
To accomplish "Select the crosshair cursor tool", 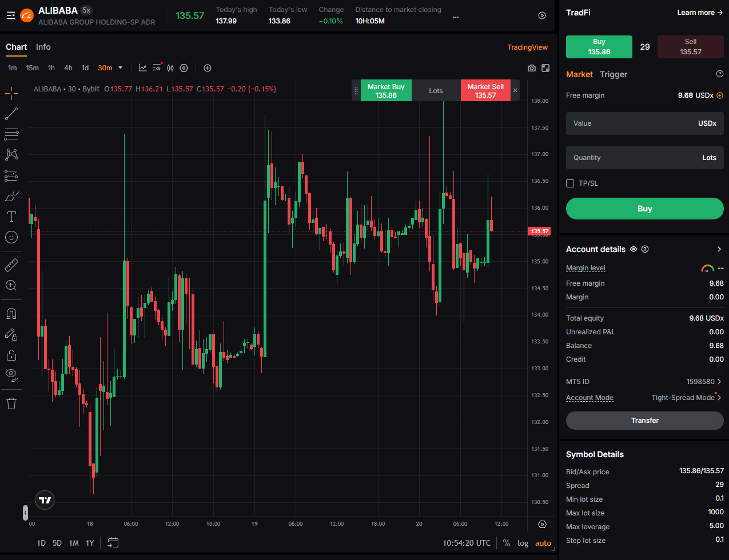I will [x=11, y=93].
